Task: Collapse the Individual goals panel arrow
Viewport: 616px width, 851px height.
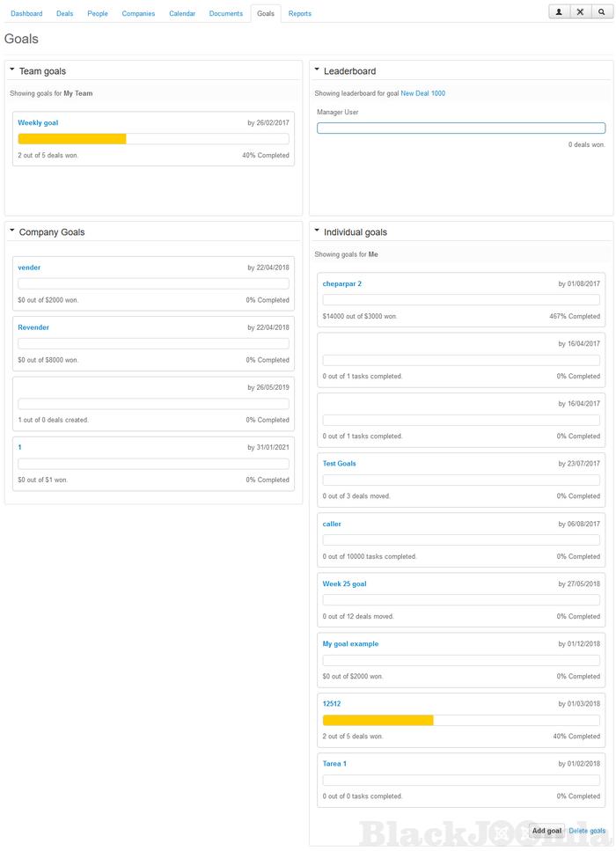Action: 317,230
